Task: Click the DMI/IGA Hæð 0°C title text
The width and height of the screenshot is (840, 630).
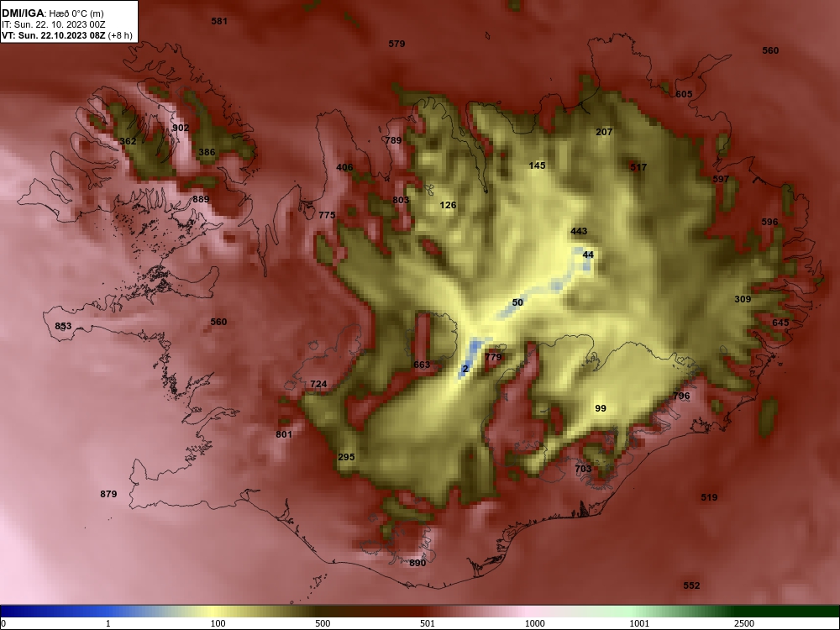Action: 52,13
